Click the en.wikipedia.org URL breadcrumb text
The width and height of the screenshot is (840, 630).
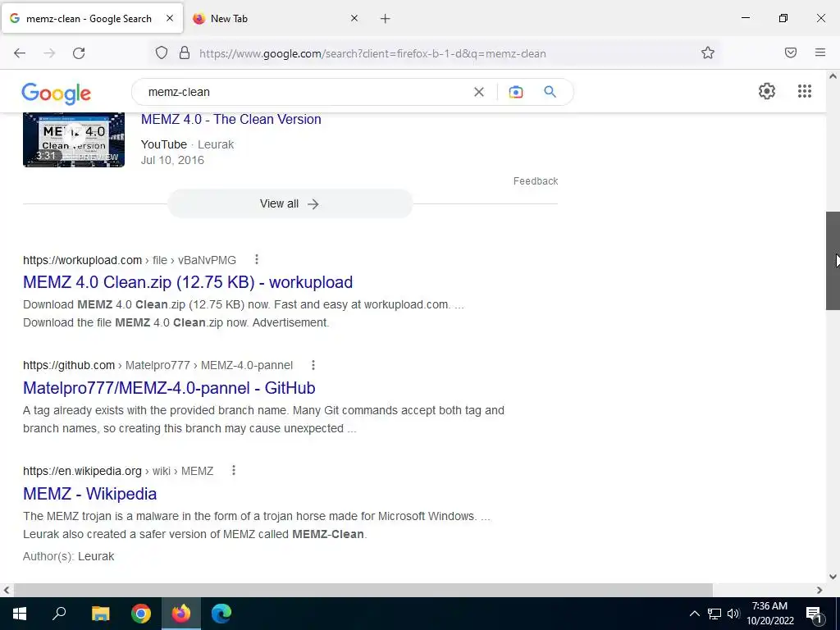118,471
